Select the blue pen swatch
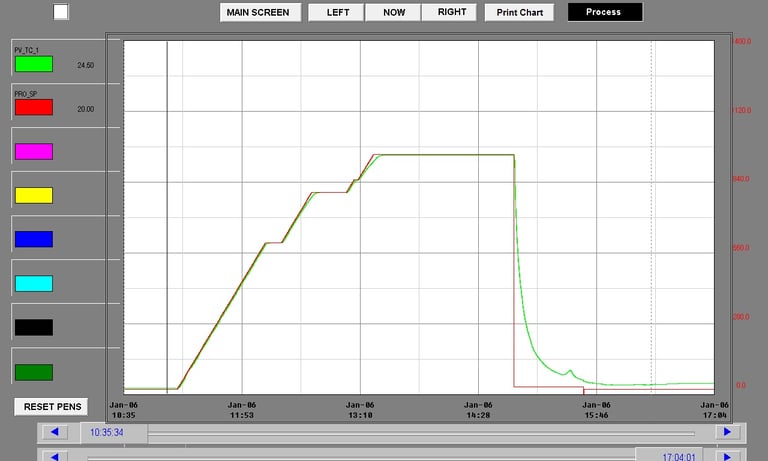Viewport: 768px width, 461px height. [34, 239]
